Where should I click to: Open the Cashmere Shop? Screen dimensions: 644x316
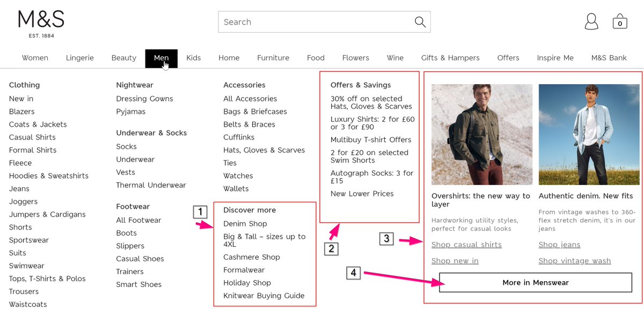tap(252, 257)
